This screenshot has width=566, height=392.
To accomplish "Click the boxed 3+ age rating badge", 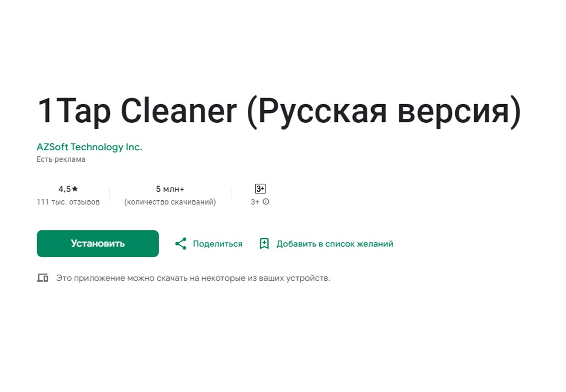I will 260,189.
